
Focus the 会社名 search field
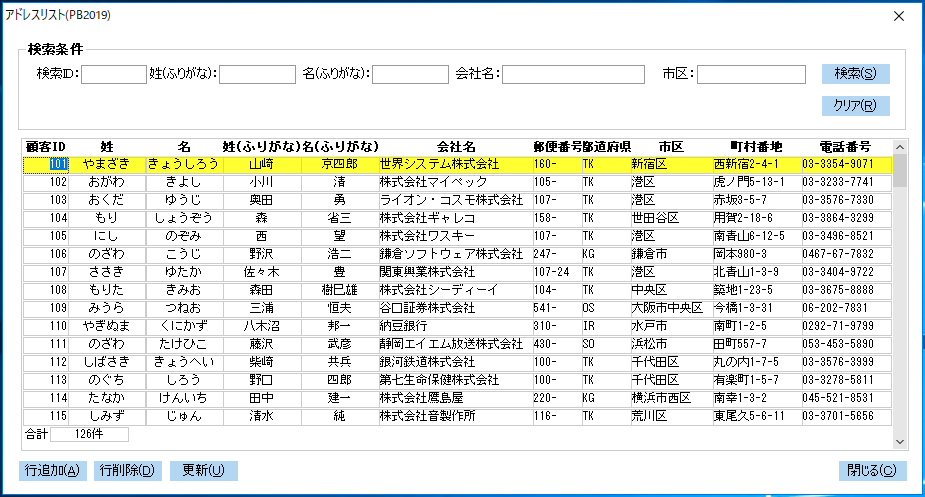coord(573,74)
